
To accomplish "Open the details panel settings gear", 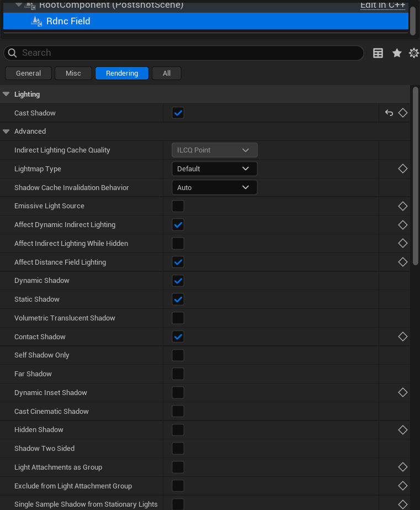I will pos(414,53).
